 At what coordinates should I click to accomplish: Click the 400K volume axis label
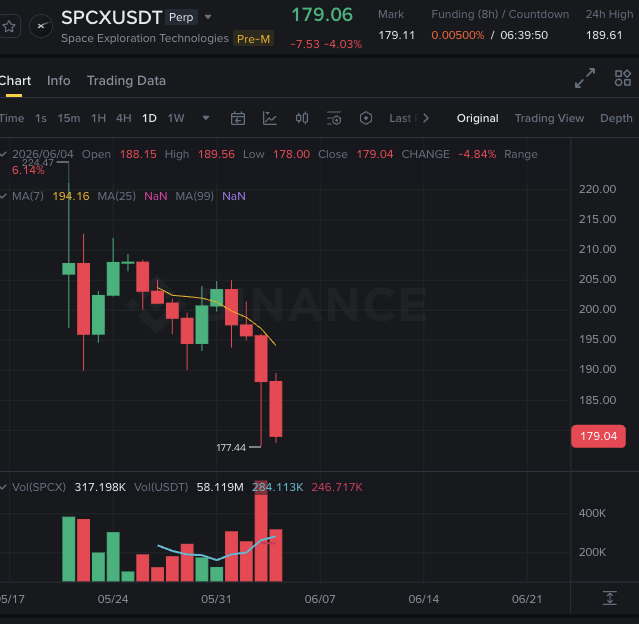click(x=592, y=513)
